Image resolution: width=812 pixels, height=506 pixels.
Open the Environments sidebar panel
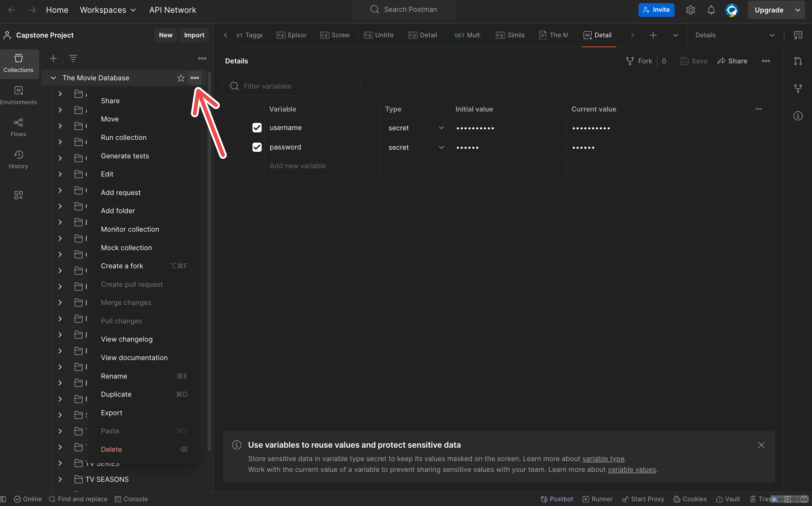click(x=18, y=96)
